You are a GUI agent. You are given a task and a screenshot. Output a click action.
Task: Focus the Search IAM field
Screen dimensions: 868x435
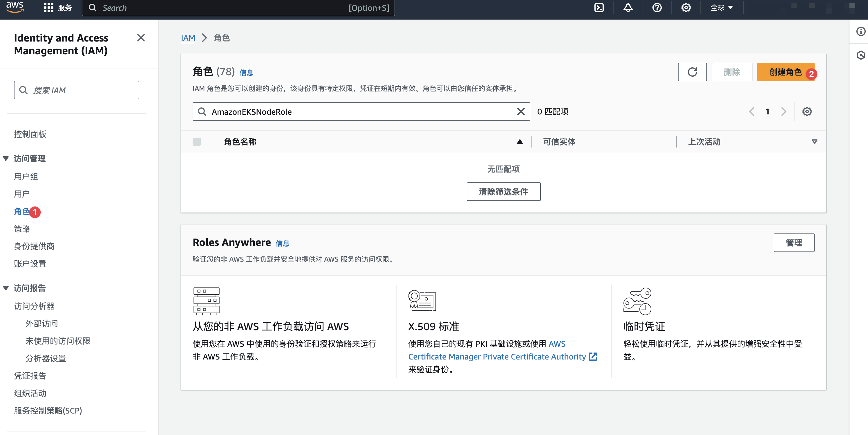click(x=77, y=90)
